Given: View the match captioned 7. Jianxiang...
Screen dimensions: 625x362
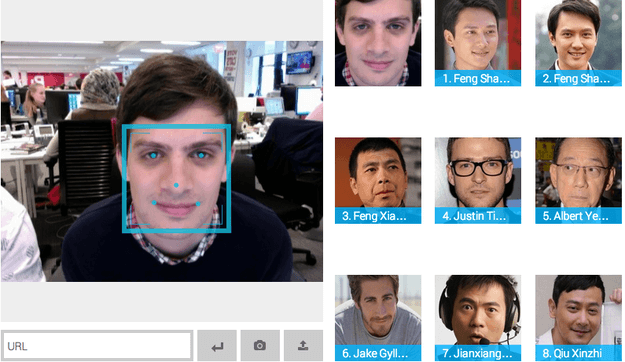Looking at the screenshot, I should pos(478,318).
